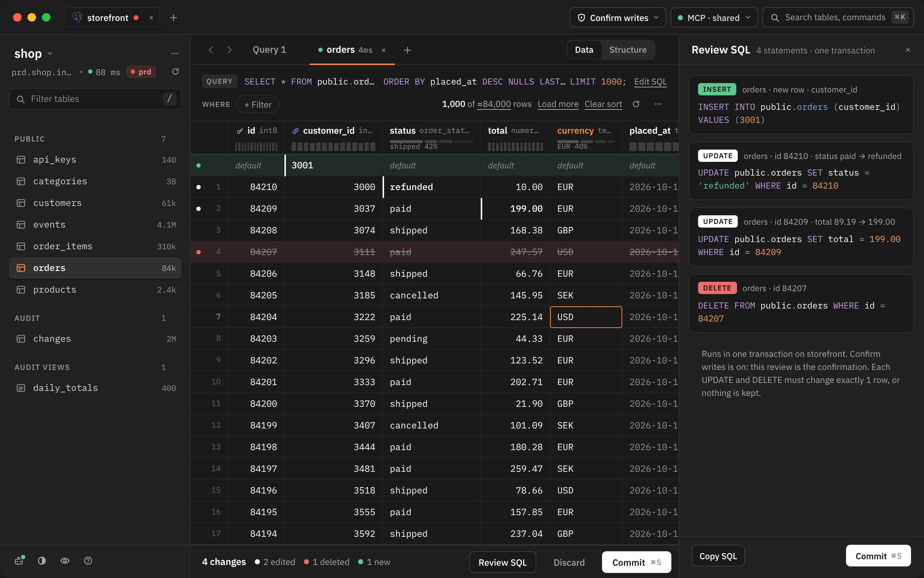This screenshot has height=578, width=924.
Task: Go forward with the right navigation arrow
Action: tap(230, 50)
